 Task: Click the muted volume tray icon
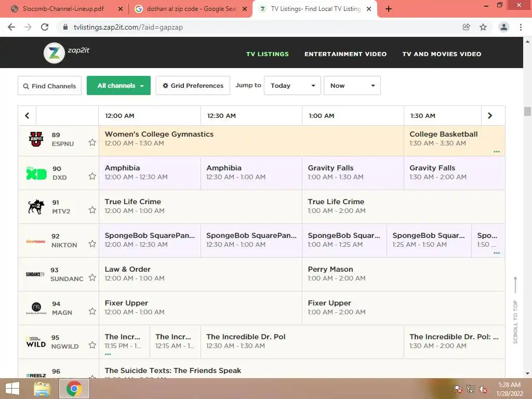(483, 389)
